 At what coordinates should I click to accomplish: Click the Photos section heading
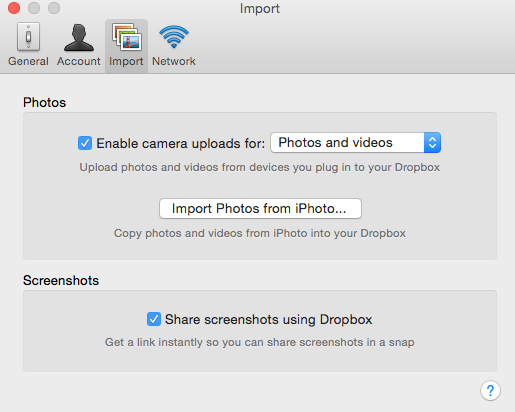[x=44, y=102]
